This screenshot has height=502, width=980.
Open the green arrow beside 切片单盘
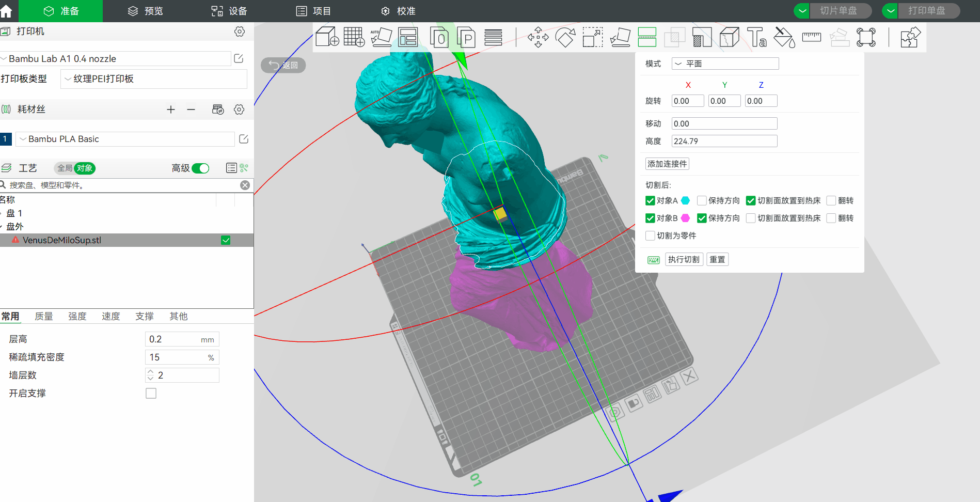[802, 11]
